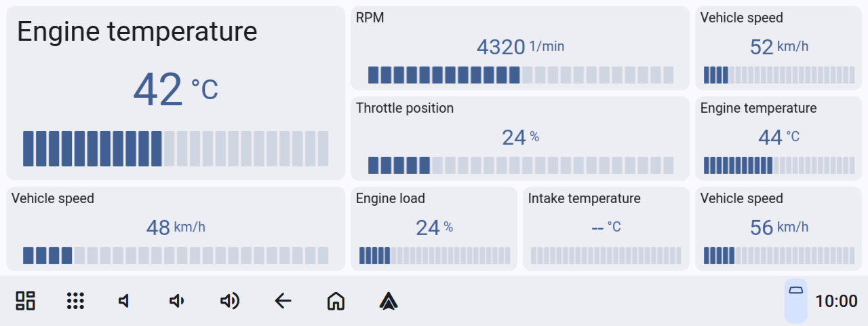Click the RPM bar gauge
868x326 pixels.
pyautogui.click(x=520, y=75)
